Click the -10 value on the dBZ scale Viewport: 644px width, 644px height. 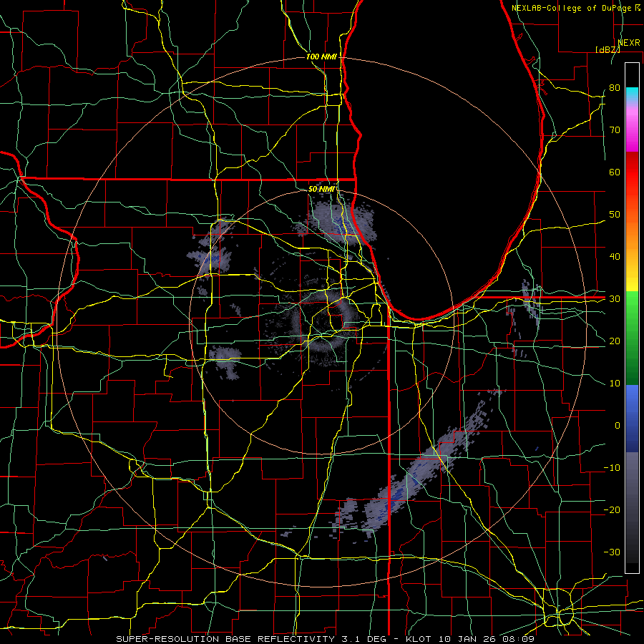612,468
